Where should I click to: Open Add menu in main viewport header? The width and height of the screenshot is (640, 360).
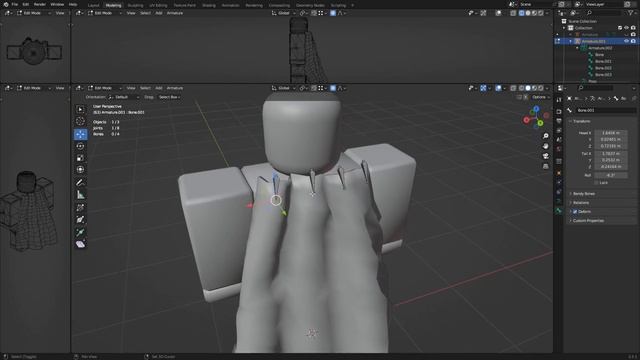pyautogui.click(x=158, y=88)
